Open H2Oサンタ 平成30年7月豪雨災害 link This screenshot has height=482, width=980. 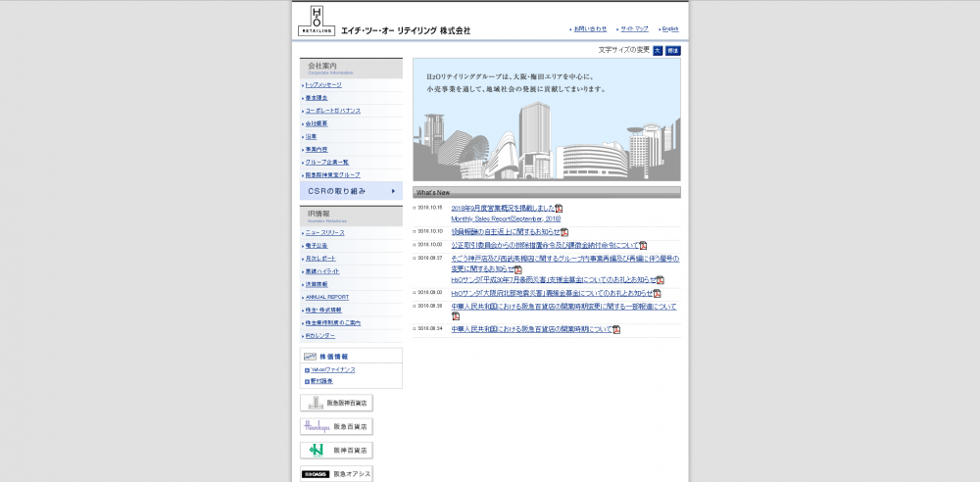click(554, 280)
